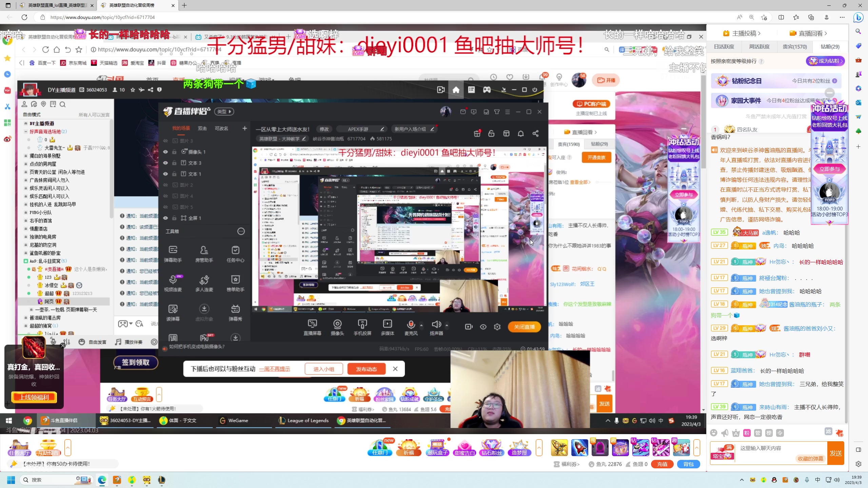Viewport: 868px width, 488px height.
Task: Expand speaker options arrow
Action: tap(447, 325)
